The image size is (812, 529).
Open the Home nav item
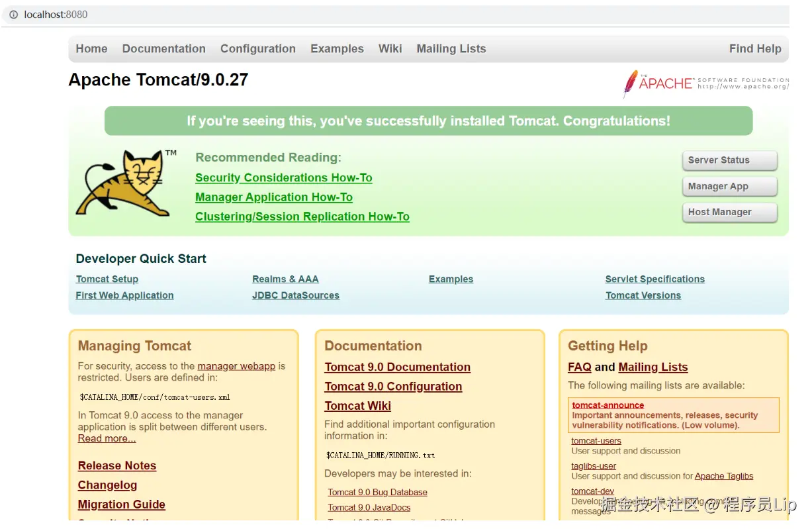click(91, 49)
